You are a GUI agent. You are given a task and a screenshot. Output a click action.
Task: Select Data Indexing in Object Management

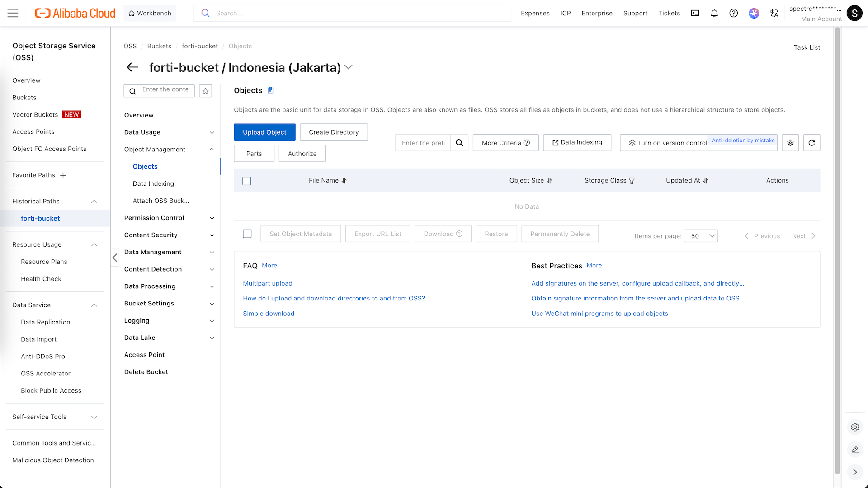153,183
